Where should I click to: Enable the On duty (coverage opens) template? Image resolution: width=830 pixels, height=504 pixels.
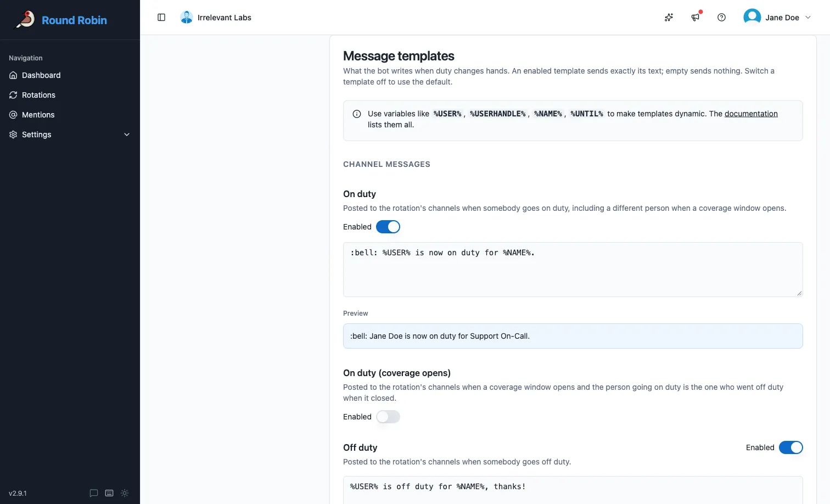[388, 417]
